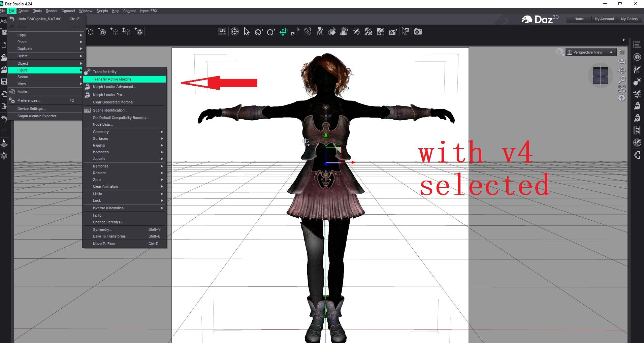Choose Fit To option
Viewport: 644px width, 343px height.
[x=125, y=215]
